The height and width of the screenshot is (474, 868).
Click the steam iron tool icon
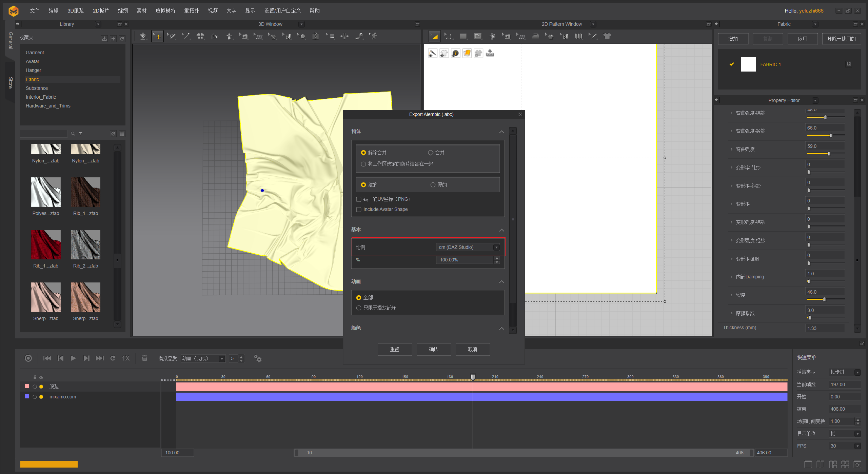tap(535, 36)
